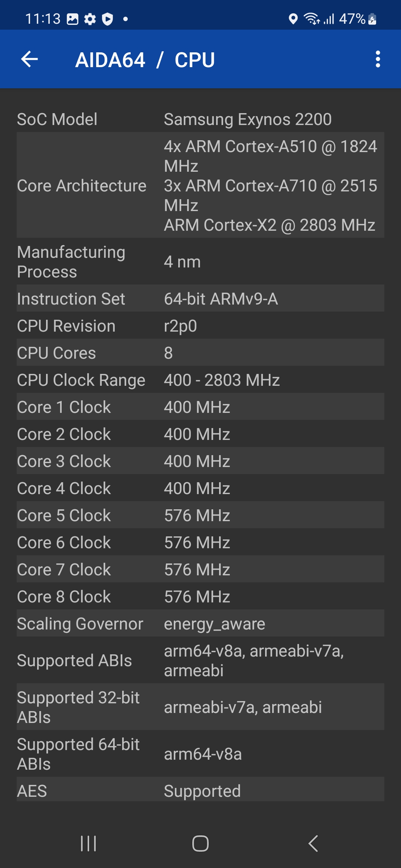Tap the shield notification icon
Screen dimensions: 401x868
[108, 19]
